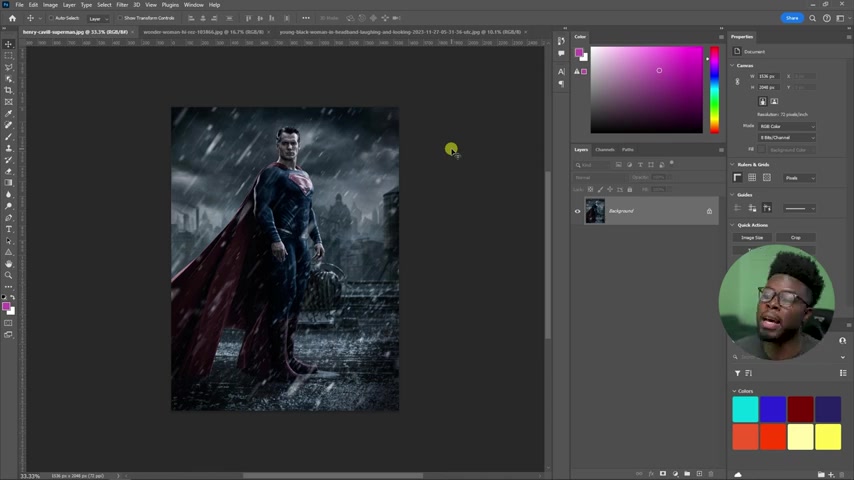The height and width of the screenshot is (480, 854).
Task: Enable the Auto-Select checkbox
Action: coord(51,18)
